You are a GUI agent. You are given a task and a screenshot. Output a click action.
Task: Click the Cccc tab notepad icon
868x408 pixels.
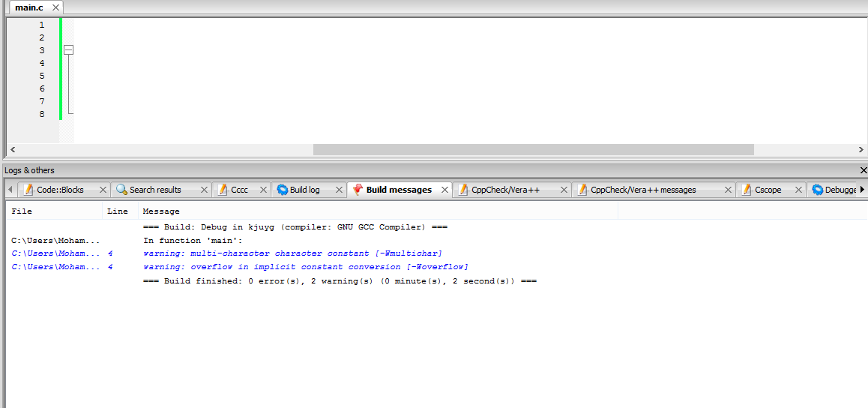pos(223,190)
